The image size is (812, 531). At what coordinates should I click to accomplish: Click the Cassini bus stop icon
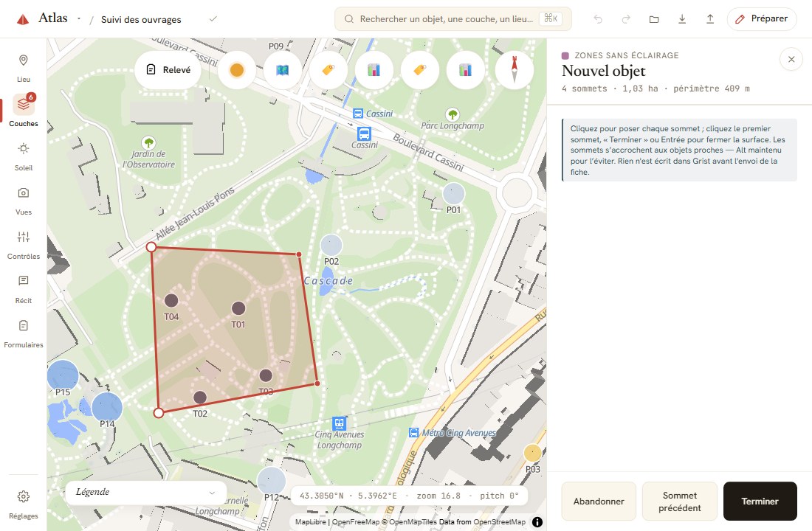pyautogui.click(x=364, y=134)
